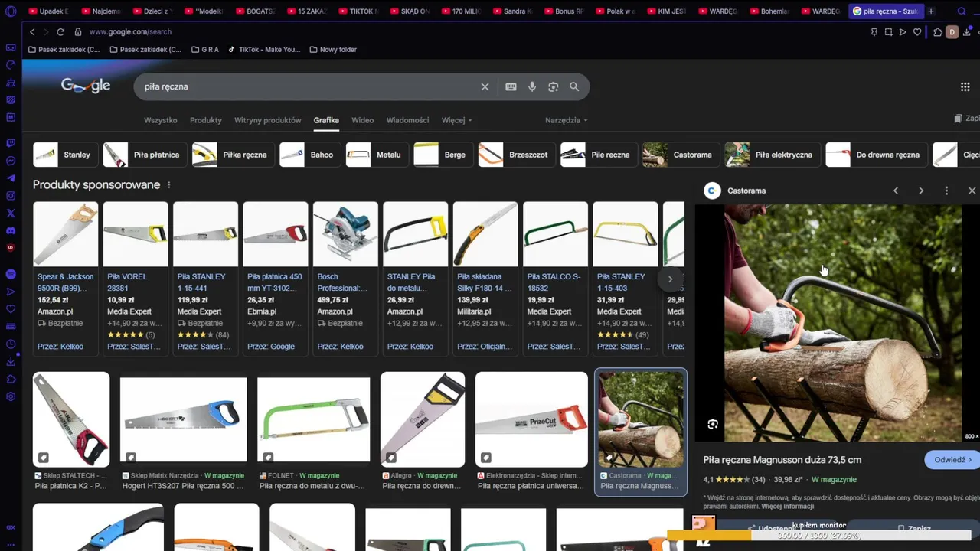Open the profile avatar D

point(952,32)
